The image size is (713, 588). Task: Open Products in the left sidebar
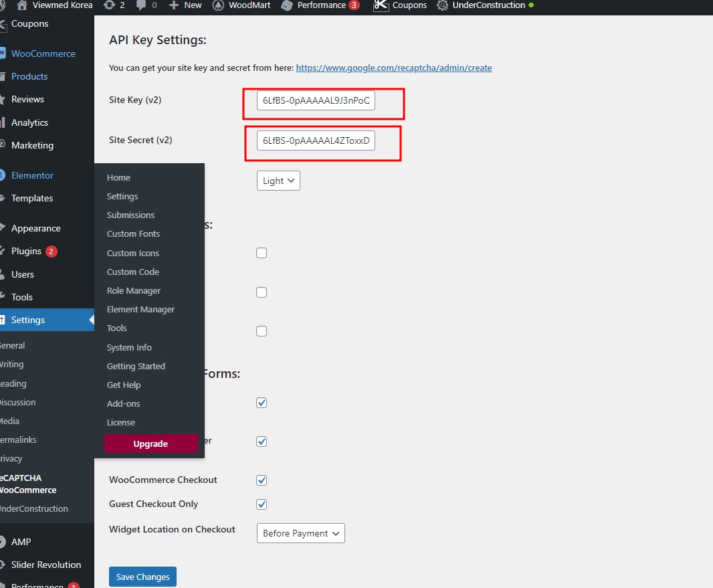pyautogui.click(x=29, y=76)
